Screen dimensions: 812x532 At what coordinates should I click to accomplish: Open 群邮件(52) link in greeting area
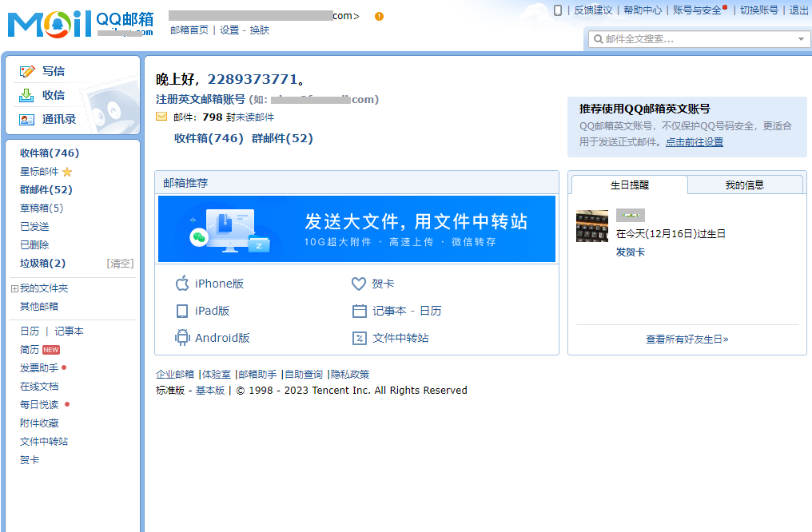click(x=282, y=138)
